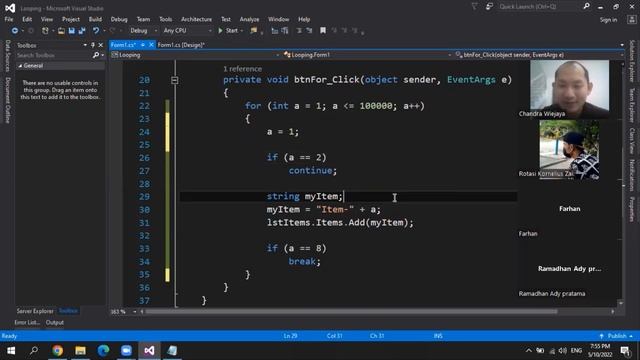Screen dimensions: 640x360
Task: Open the Windows Start menu
Action: click(x=11, y=351)
